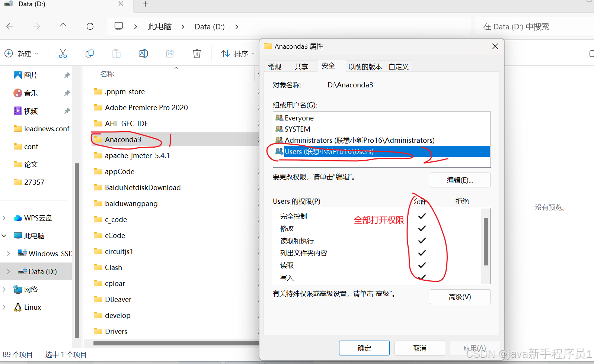Click the monitor icon in address bar
The height and width of the screenshot is (364, 594).
point(119,26)
